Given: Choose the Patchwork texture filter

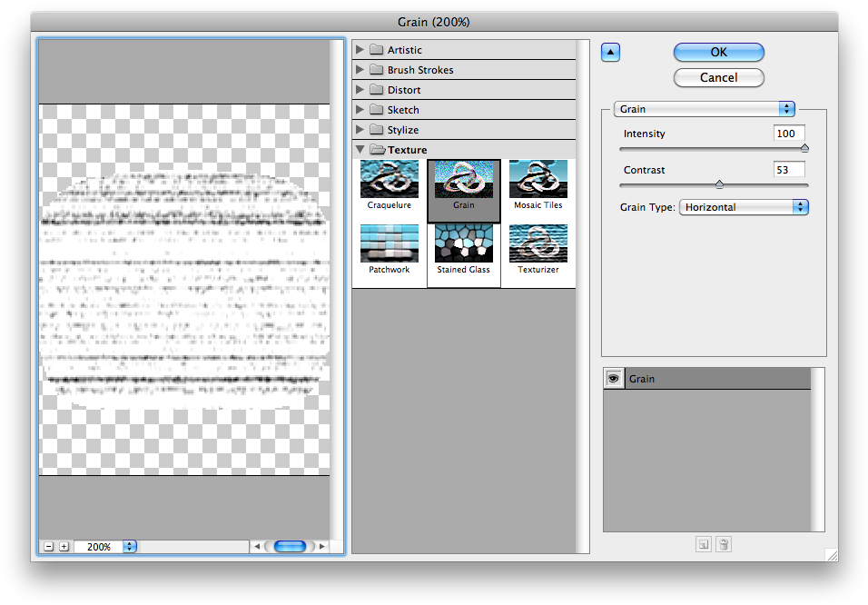Looking at the screenshot, I should pyautogui.click(x=389, y=244).
